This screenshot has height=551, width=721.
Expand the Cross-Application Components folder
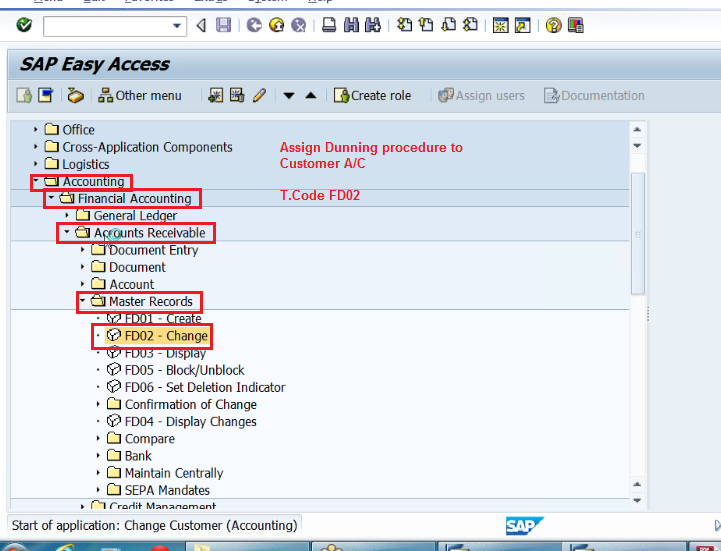coord(35,147)
